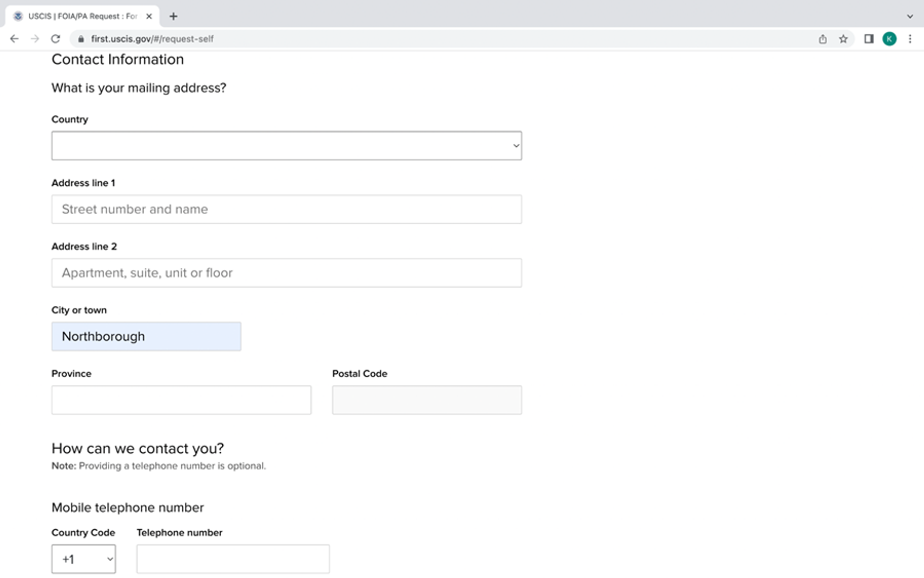Click the share page icon
Image resolution: width=924 pixels, height=578 pixels.
pyautogui.click(x=822, y=39)
